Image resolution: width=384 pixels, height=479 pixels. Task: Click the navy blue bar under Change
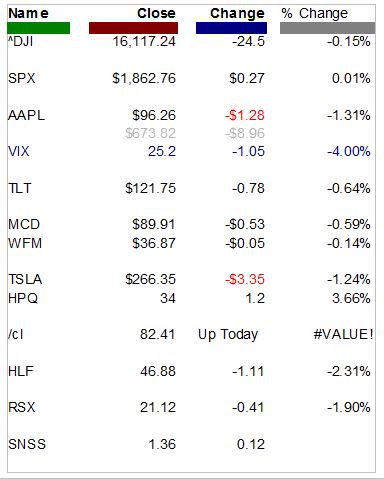[231, 28]
